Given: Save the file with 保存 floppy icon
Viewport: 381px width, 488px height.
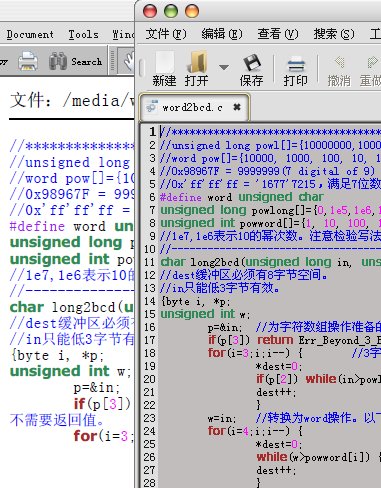Looking at the screenshot, I should [x=251, y=62].
